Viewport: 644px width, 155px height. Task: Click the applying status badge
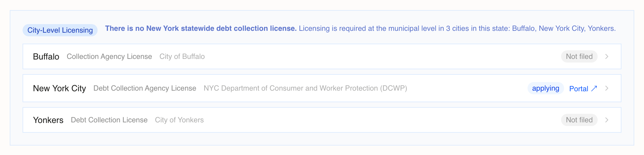pos(546,88)
